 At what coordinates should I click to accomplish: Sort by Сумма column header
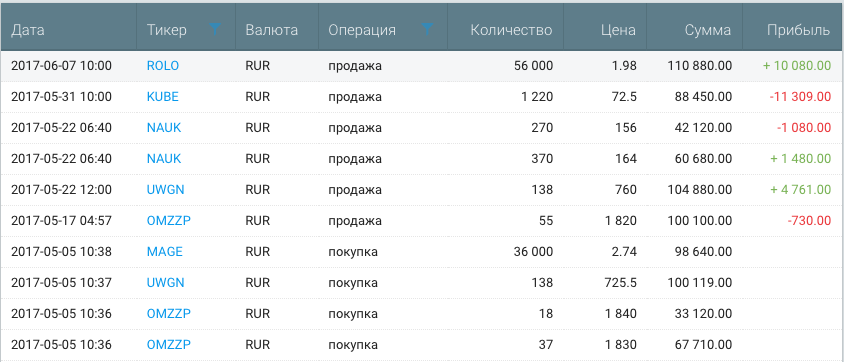tap(708, 30)
